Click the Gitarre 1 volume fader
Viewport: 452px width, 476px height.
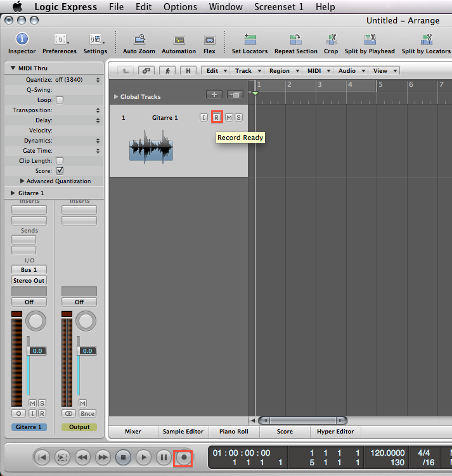pos(36,351)
